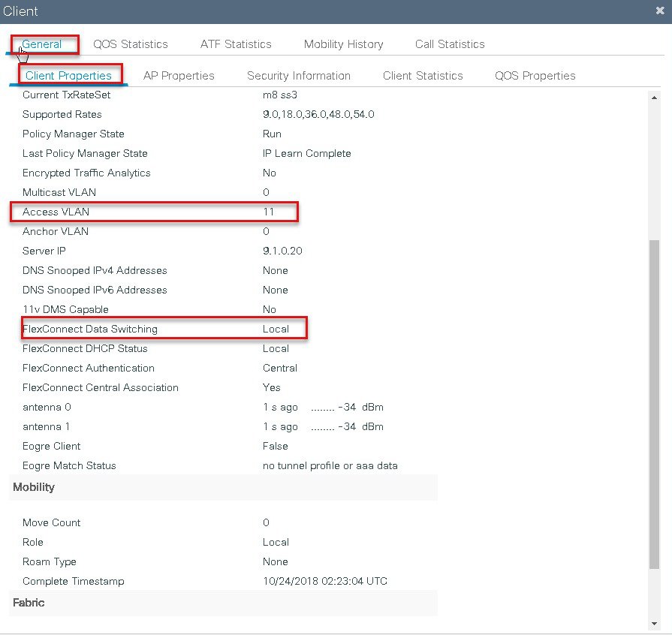The image size is (672, 635).
Task: Click the Supported Rates value
Action: click(318, 114)
